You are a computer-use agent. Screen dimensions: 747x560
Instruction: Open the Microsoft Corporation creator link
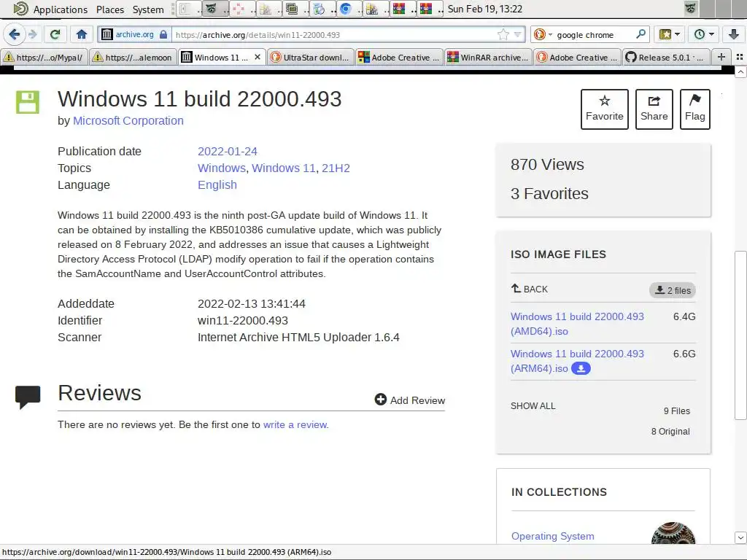[128, 120]
